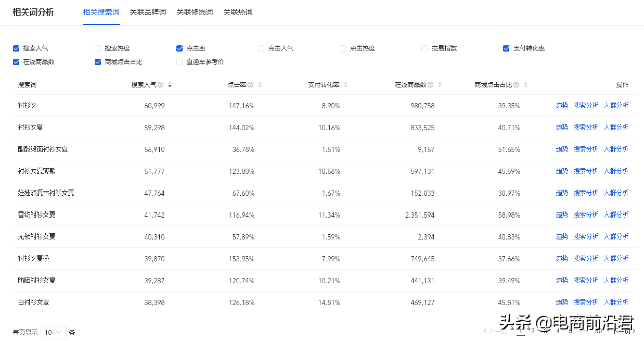This screenshot has height=341, width=644.
Task: Enable the 直通车参考价 option
Action: (179, 62)
